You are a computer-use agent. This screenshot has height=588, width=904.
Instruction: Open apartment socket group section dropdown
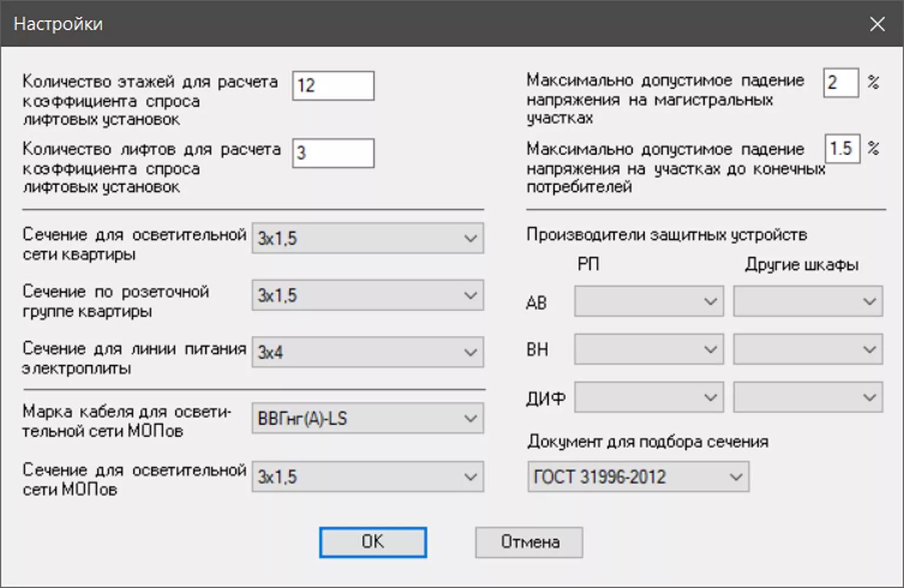[x=368, y=295]
